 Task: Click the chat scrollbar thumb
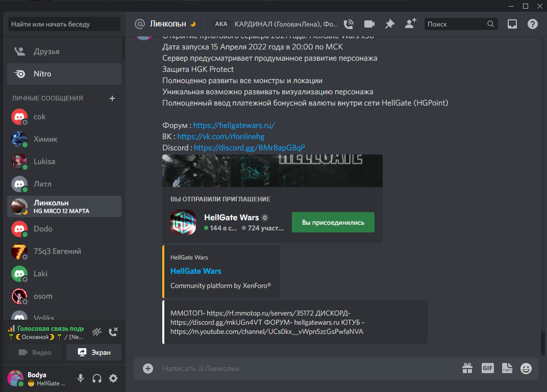(542, 343)
